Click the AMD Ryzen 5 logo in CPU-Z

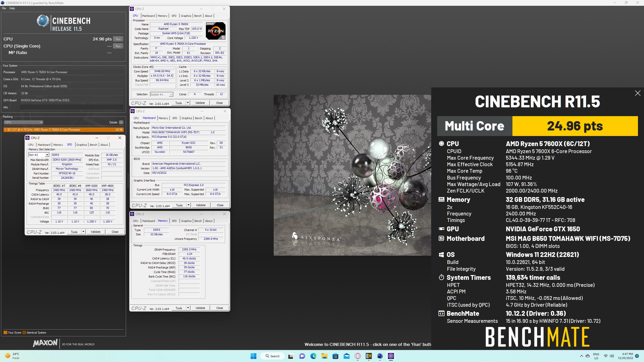tap(216, 31)
